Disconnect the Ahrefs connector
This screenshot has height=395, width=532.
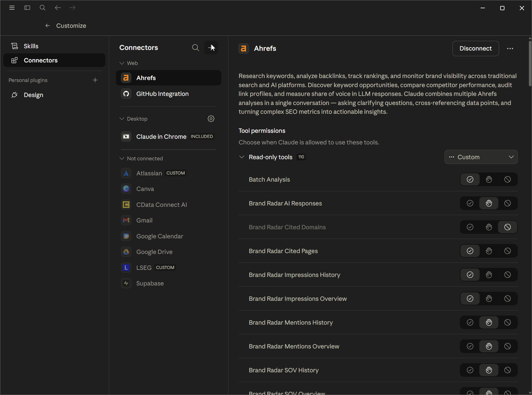point(476,49)
